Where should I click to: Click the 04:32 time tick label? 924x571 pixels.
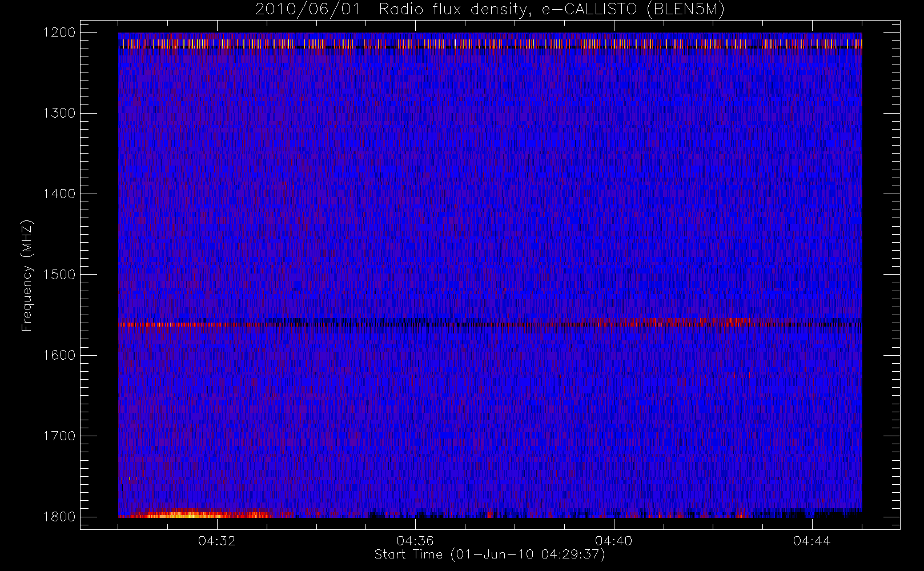[x=216, y=541]
